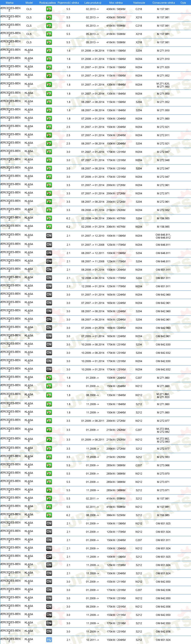Click power value '386kW / 525KM'

[x=116, y=515]
